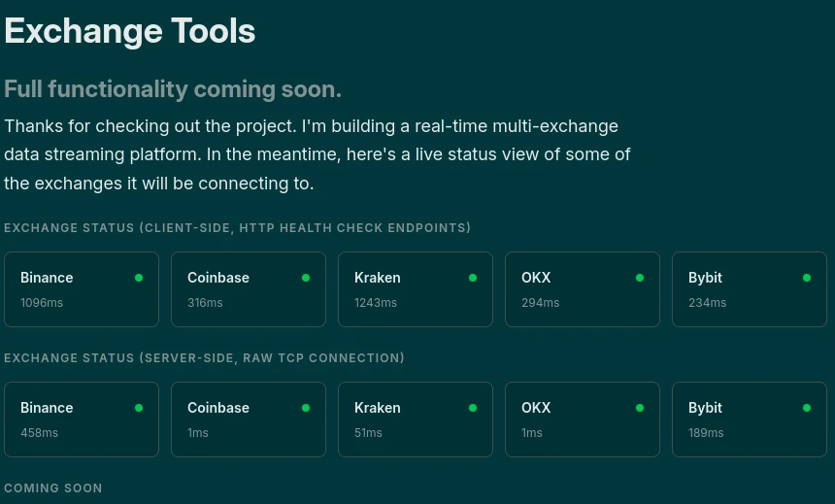This screenshot has width=835, height=504.
Task: Click the 51ms latency value
Action: [x=368, y=432]
